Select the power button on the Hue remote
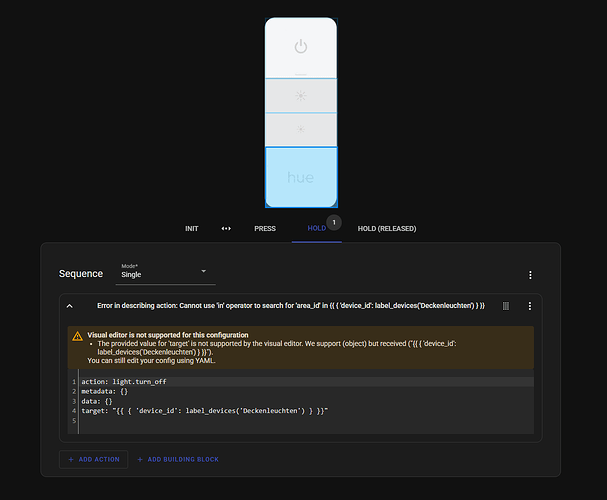Viewport: 607px width, 500px height. point(301,48)
